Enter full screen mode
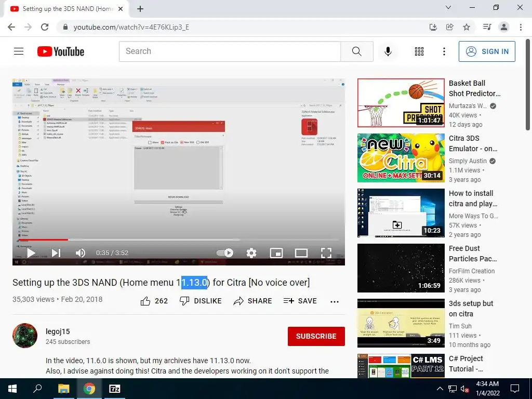Image resolution: width=532 pixels, height=399 pixels. pyautogui.click(x=326, y=253)
